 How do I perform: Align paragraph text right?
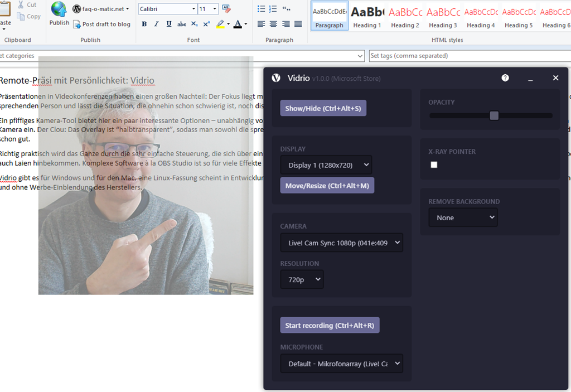[x=286, y=24]
